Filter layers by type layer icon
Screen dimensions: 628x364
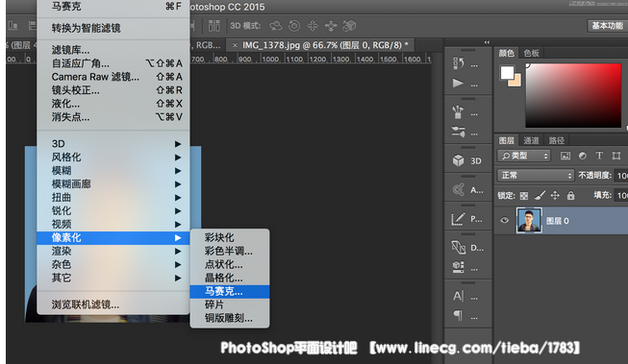(599, 156)
